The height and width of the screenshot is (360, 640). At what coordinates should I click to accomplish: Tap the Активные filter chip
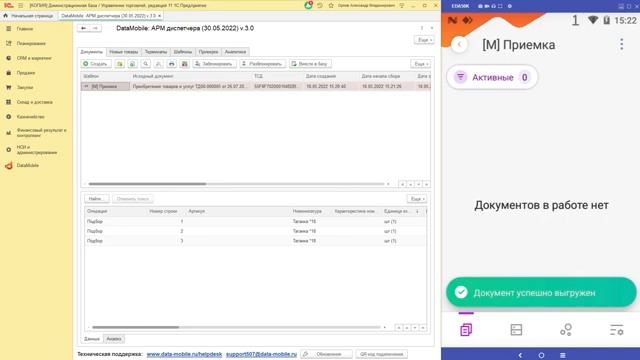[492, 77]
